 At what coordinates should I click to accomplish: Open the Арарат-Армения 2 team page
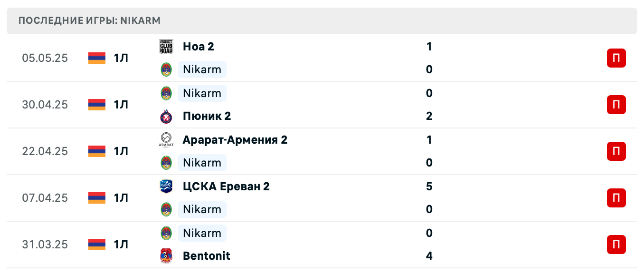tap(235, 140)
